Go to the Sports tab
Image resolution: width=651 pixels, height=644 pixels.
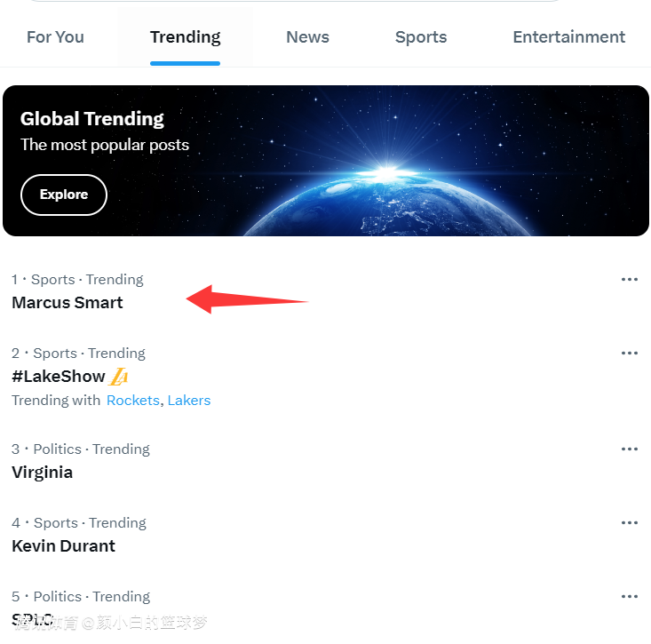pos(421,37)
